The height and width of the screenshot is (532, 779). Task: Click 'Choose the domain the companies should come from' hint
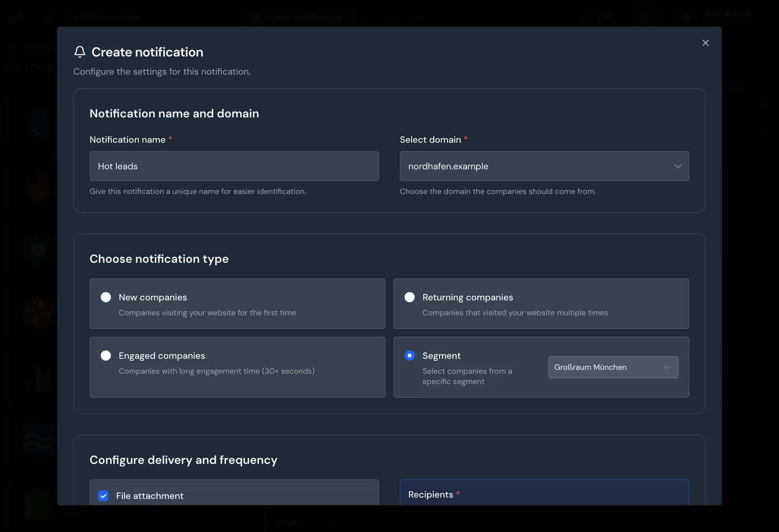click(498, 191)
